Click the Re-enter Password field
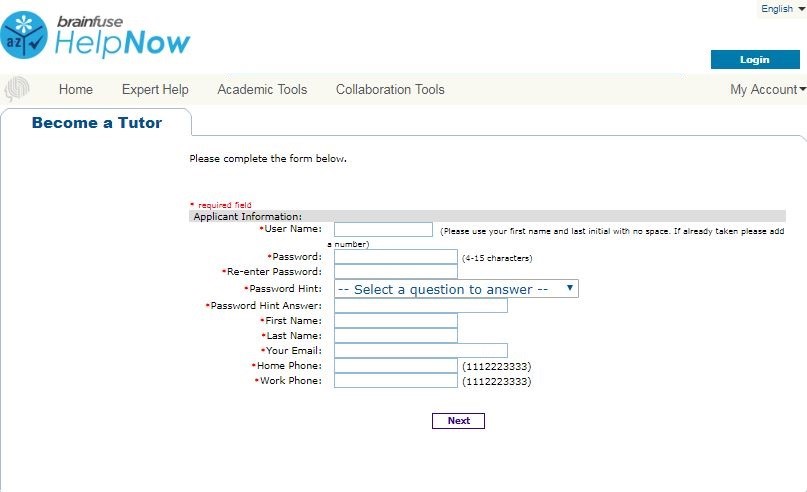Screen dimensions: 807x492 [395, 271]
